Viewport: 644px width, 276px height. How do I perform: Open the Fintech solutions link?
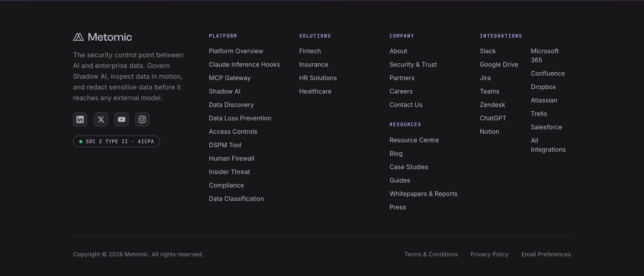point(310,51)
